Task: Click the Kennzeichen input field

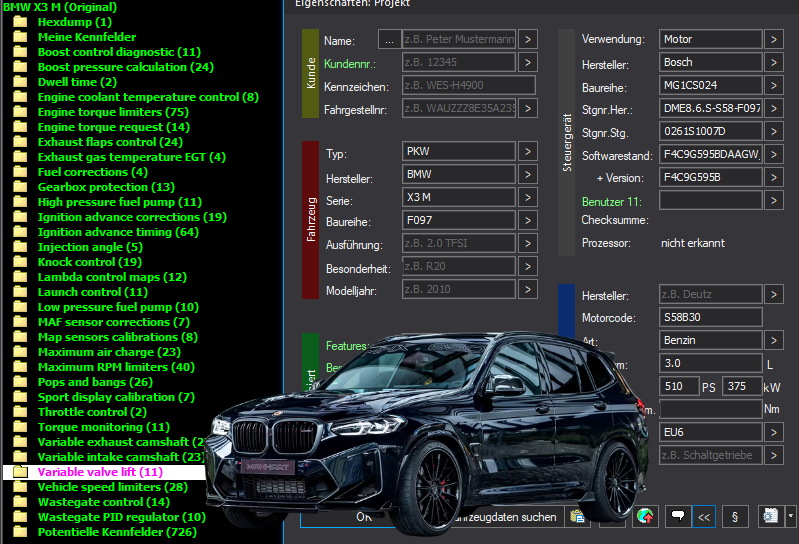Action: pyautogui.click(x=469, y=85)
